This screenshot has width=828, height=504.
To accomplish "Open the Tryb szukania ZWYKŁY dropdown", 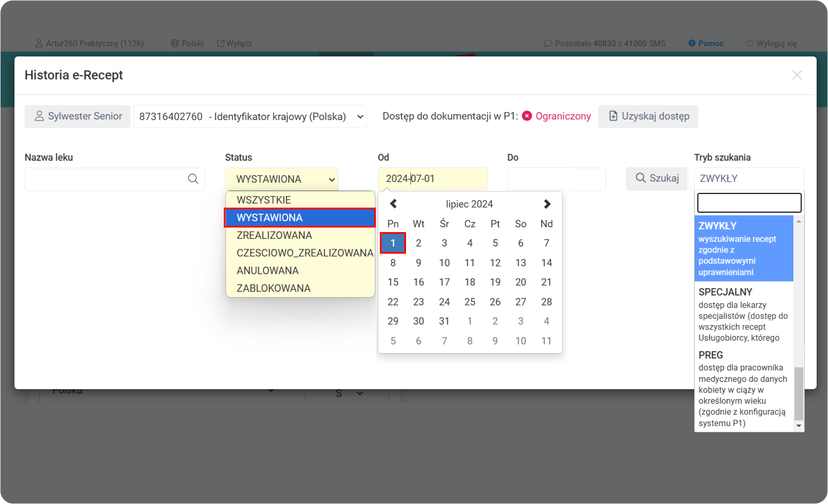I will pyautogui.click(x=749, y=178).
